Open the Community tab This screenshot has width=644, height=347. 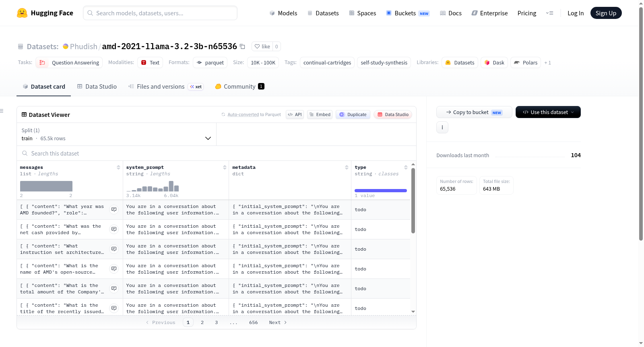pos(240,86)
